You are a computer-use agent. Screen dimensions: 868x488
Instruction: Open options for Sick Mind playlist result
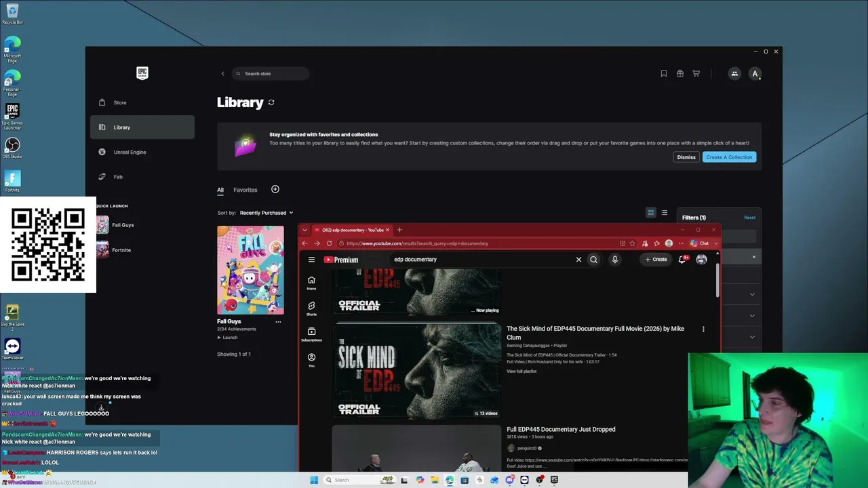coord(703,329)
